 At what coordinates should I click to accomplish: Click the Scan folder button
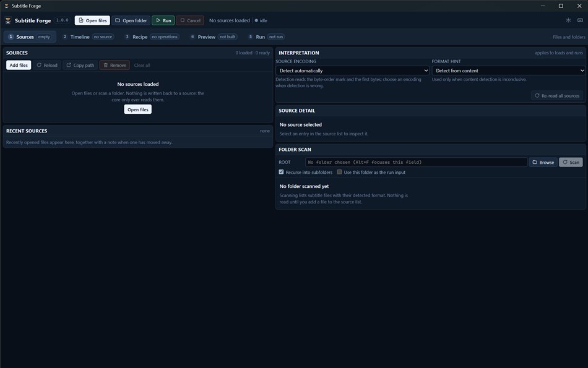pos(571,162)
